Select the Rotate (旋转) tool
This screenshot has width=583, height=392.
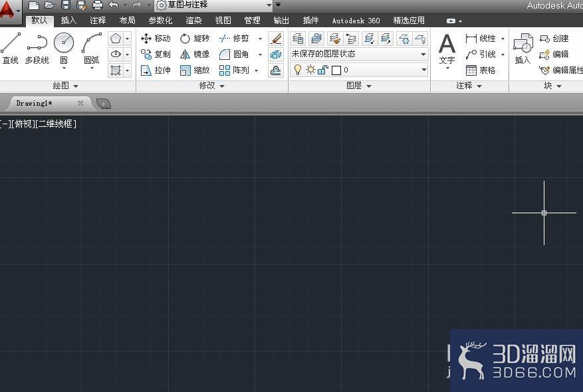pyautogui.click(x=195, y=39)
